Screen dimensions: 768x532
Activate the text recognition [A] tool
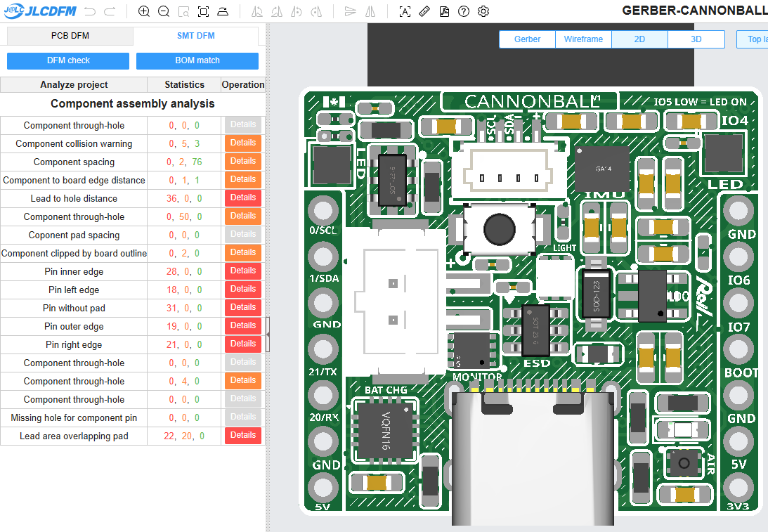[x=405, y=11]
